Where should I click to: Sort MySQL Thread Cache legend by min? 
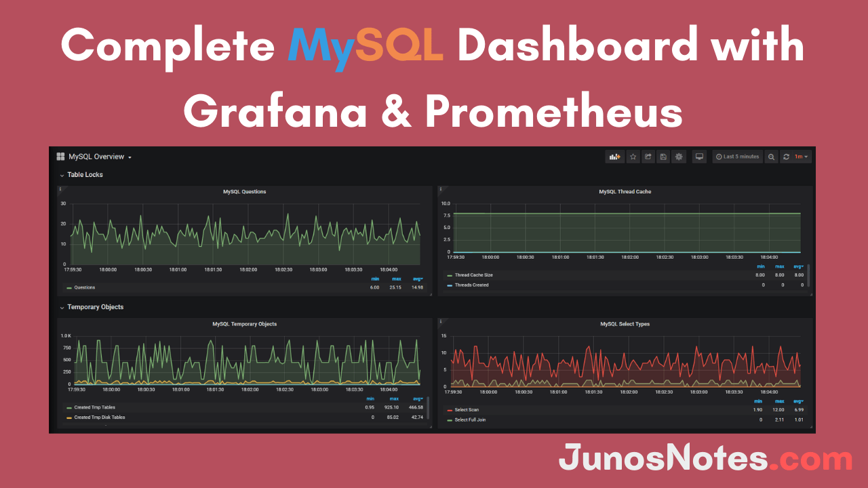tap(761, 266)
